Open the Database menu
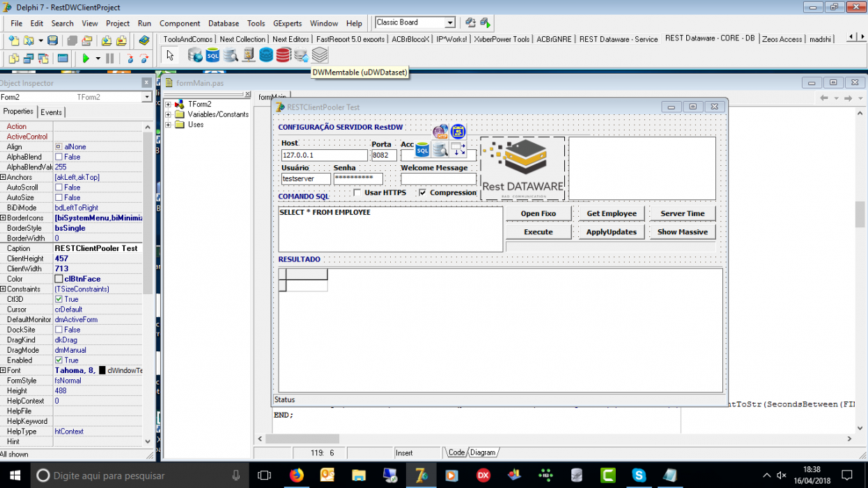 coord(223,23)
